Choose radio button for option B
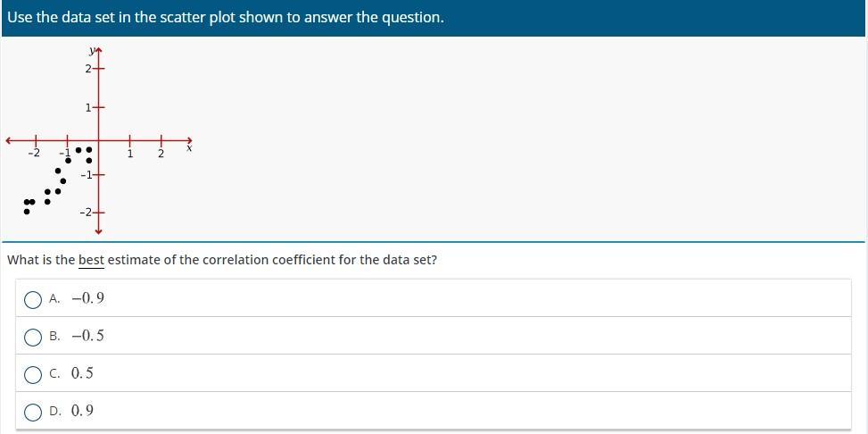This screenshot has width=868, height=434. (33, 337)
